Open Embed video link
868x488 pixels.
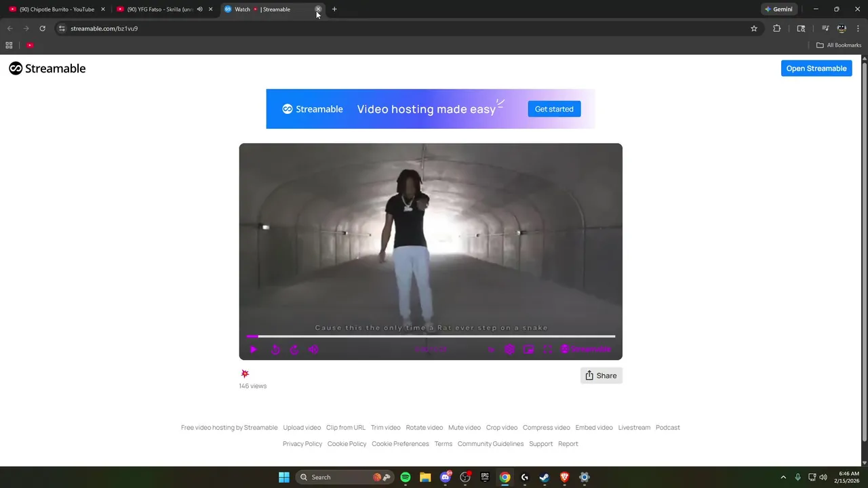(594, 428)
